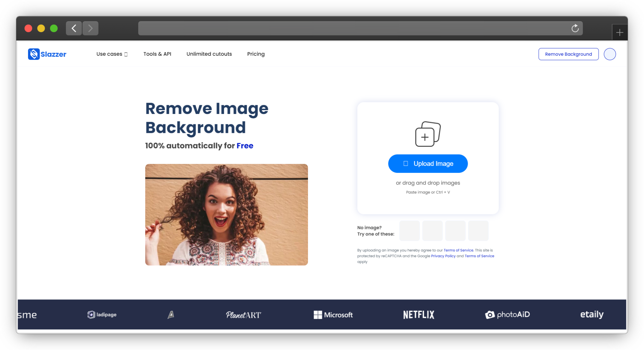Open the Google Privacy Policy link
This screenshot has width=644, height=350.
(x=443, y=256)
